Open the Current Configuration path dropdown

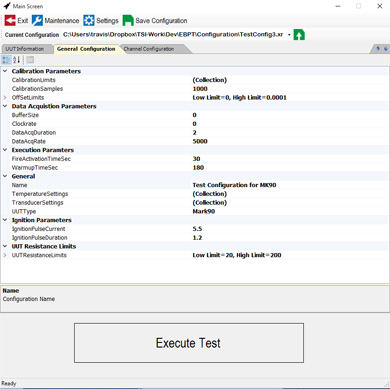[289, 35]
